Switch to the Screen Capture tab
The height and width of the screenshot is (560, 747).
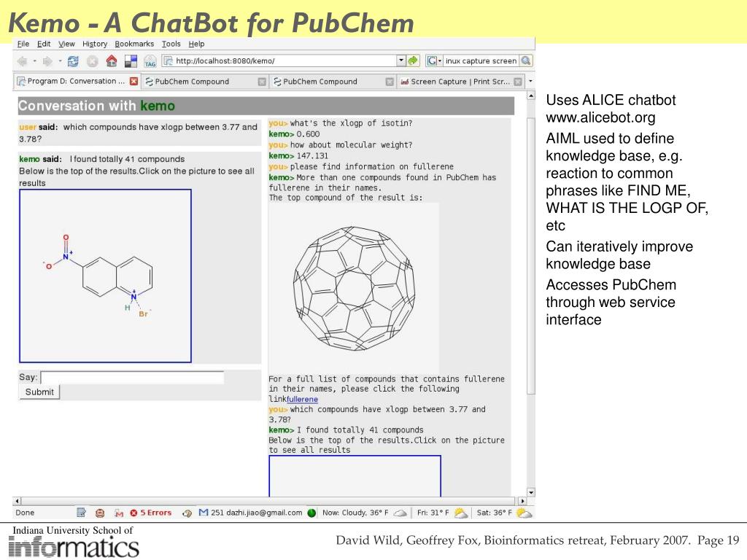(461, 82)
